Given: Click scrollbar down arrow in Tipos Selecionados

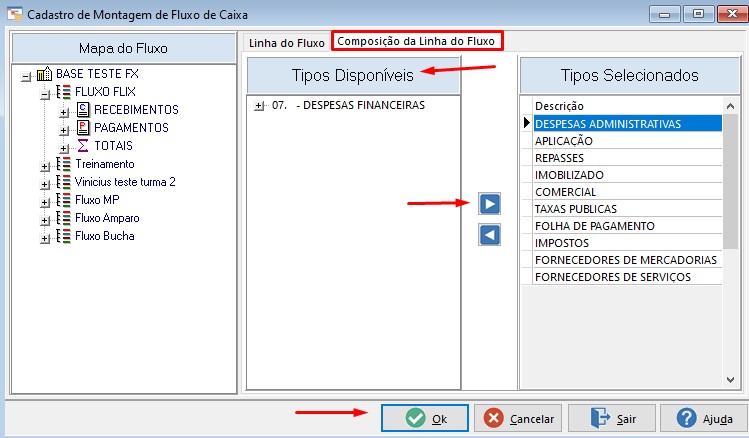Looking at the screenshot, I should tap(730, 380).
